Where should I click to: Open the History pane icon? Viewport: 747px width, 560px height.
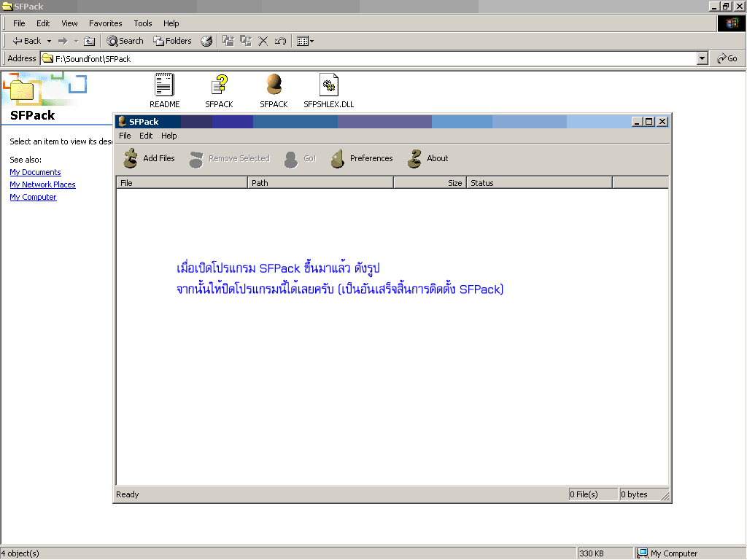coord(206,41)
